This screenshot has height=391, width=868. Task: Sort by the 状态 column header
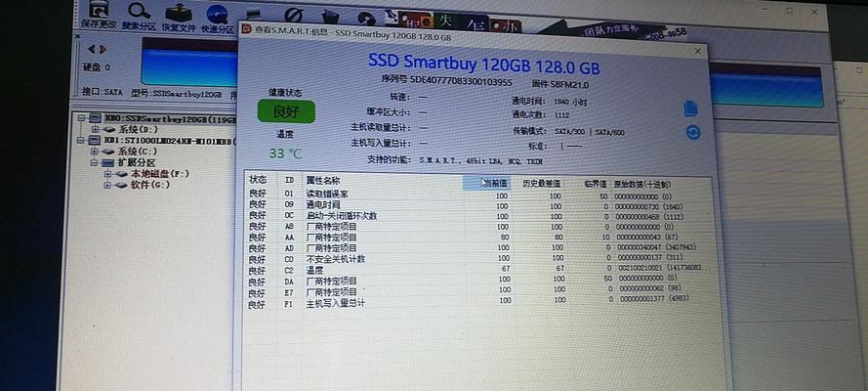coord(258,180)
